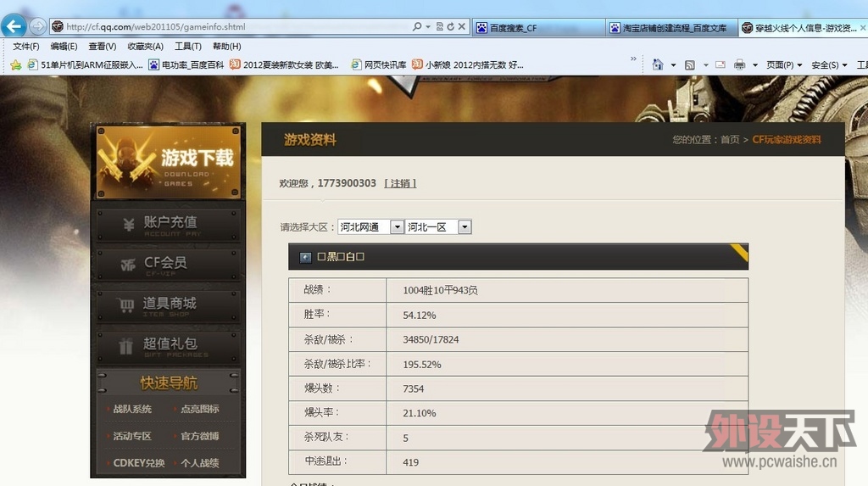Open the CF会员 sidebar button
The width and height of the screenshot is (868, 486).
169,265
